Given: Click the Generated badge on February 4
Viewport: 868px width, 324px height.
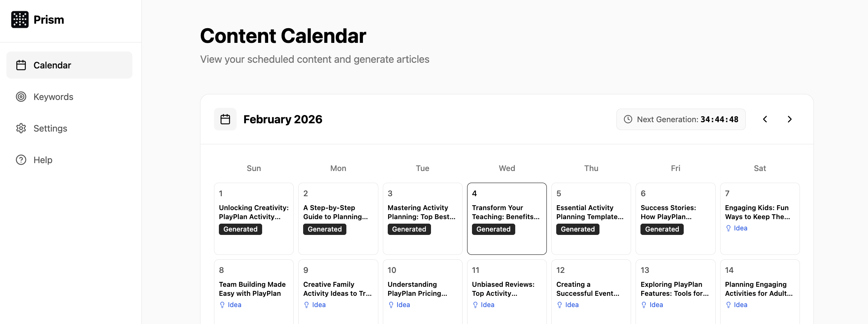Looking at the screenshot, I should click(x=493, y=229).
